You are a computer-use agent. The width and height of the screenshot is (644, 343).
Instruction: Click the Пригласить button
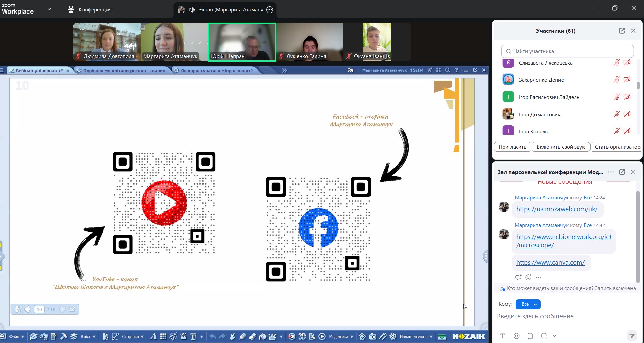tap(512, 147)
